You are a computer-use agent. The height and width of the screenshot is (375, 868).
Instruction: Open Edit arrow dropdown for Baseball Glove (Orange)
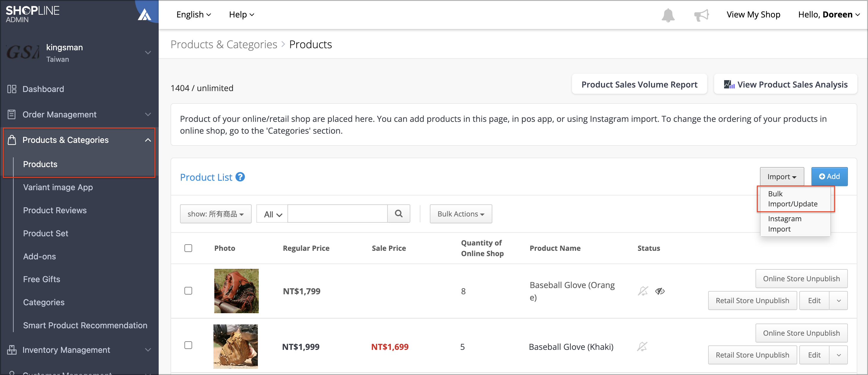coord(838,300)
